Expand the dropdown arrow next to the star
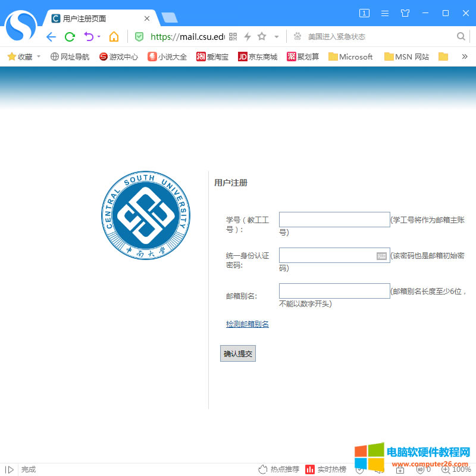Viewport: 476px width, 476px height. click(x=277, y=37)
